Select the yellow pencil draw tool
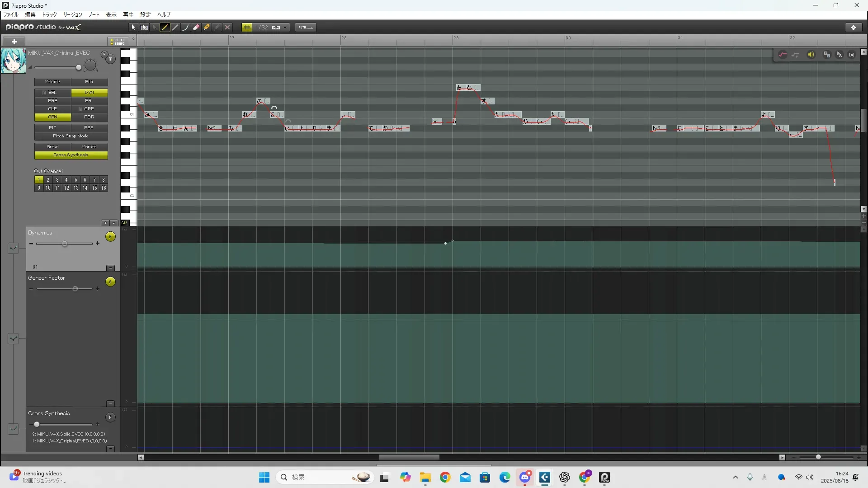 click(x=165, y=28)
